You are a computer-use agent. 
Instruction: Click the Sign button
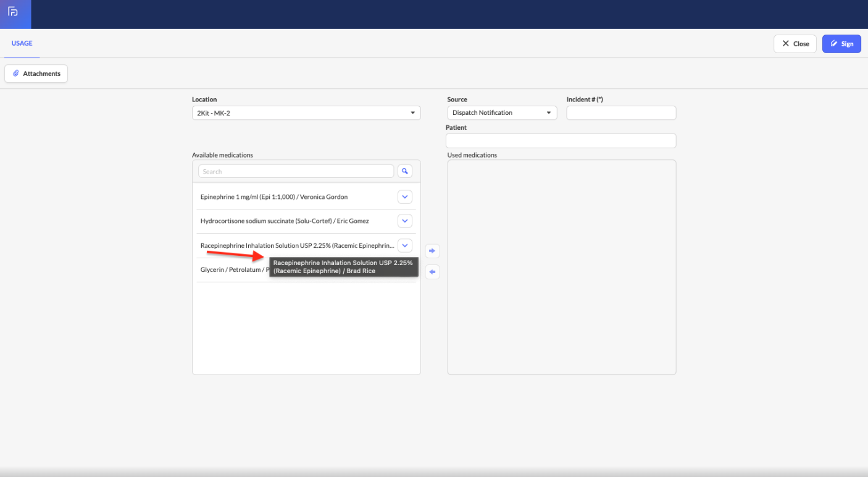coord(841,44)
